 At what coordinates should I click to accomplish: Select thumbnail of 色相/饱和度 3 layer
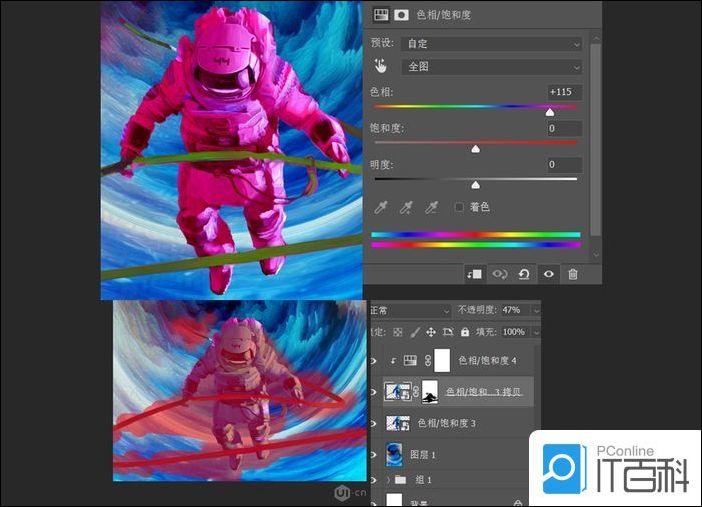click(398, 423)
